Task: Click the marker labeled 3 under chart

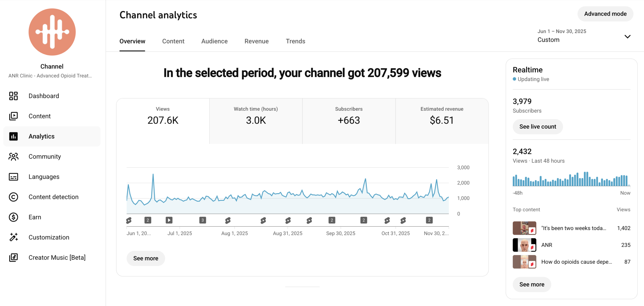Action: (203, 220)
